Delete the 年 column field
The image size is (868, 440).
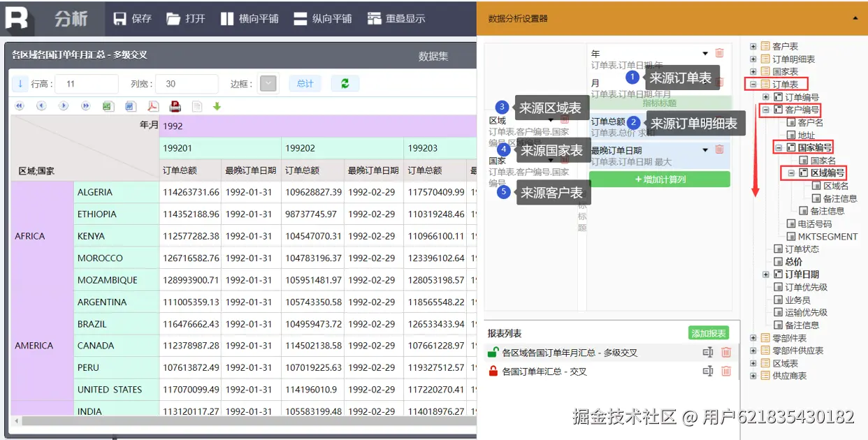coord(719,53)
